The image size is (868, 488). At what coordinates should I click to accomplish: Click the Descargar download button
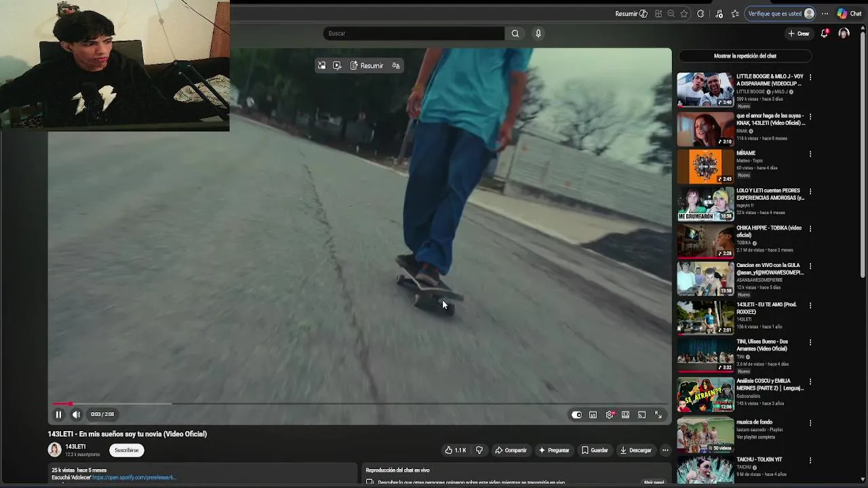(x=635, y=450)
